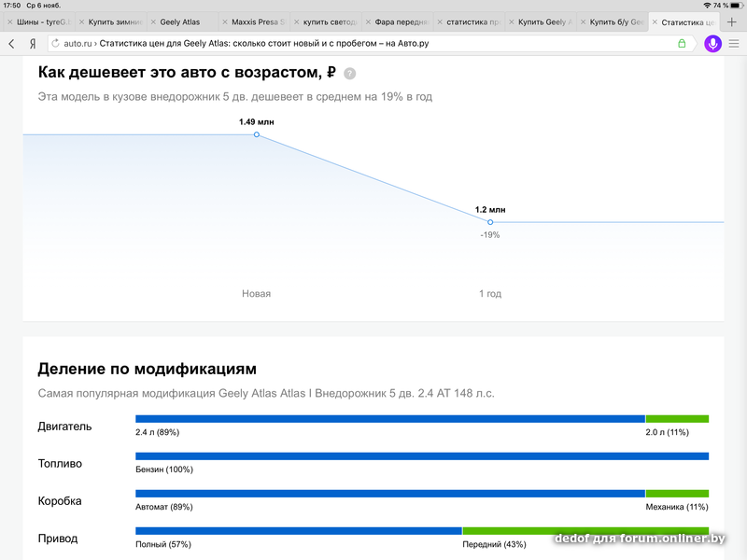Close the Geely Atlas tab

tap(153, 21)
